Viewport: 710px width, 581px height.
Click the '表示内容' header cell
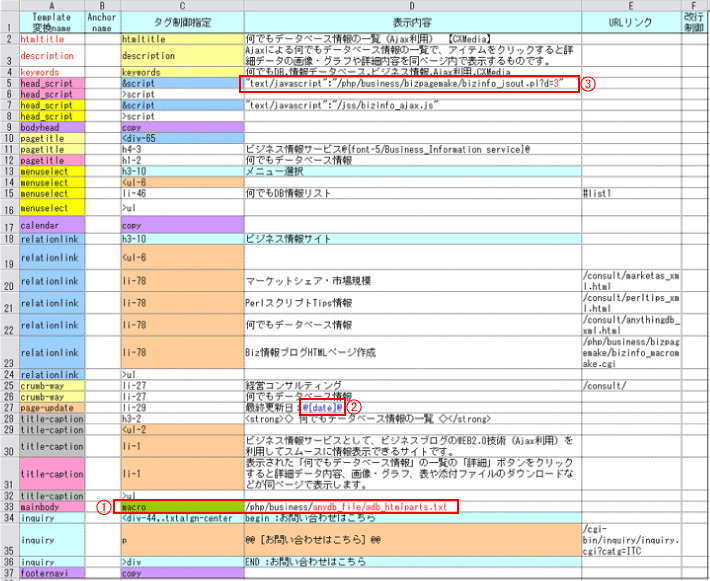tap(413, 22)
